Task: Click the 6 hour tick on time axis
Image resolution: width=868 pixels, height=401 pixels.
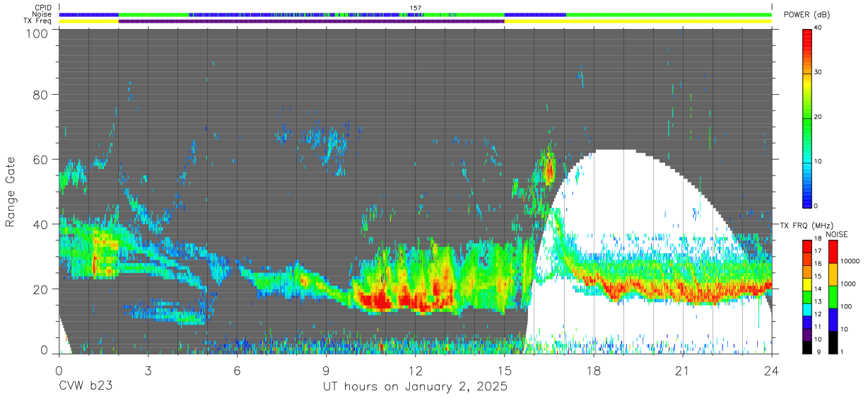Action: click(237, 371)
